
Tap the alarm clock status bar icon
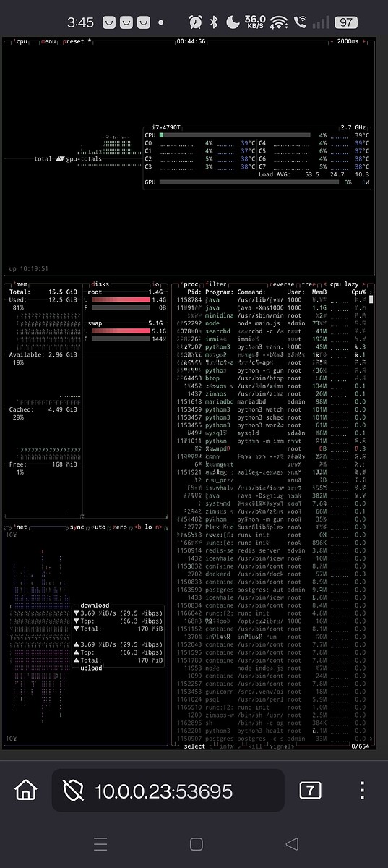196,22
